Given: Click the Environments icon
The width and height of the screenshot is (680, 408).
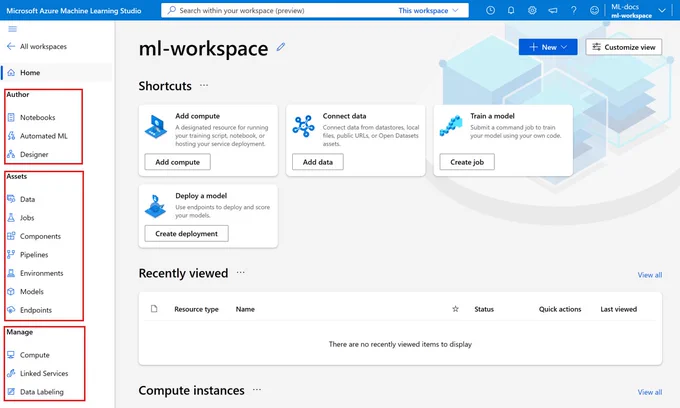Looking at the screenshot, I should (x=11, y=273).
